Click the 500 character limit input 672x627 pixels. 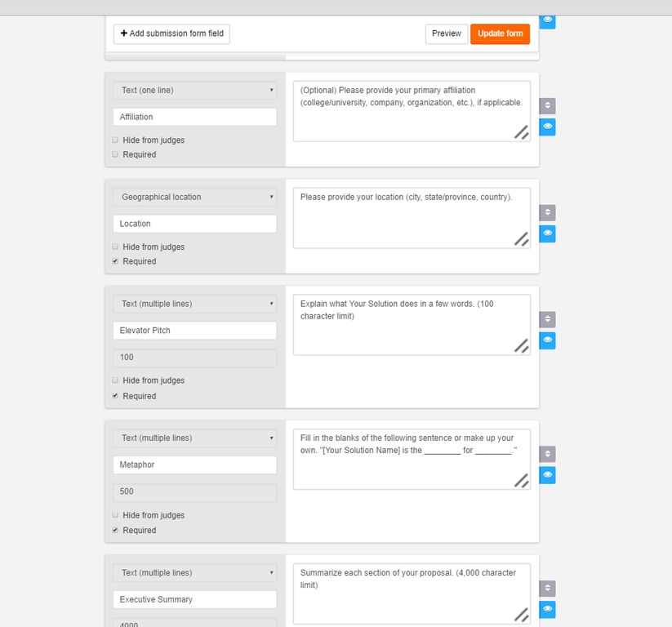point(194,491)
